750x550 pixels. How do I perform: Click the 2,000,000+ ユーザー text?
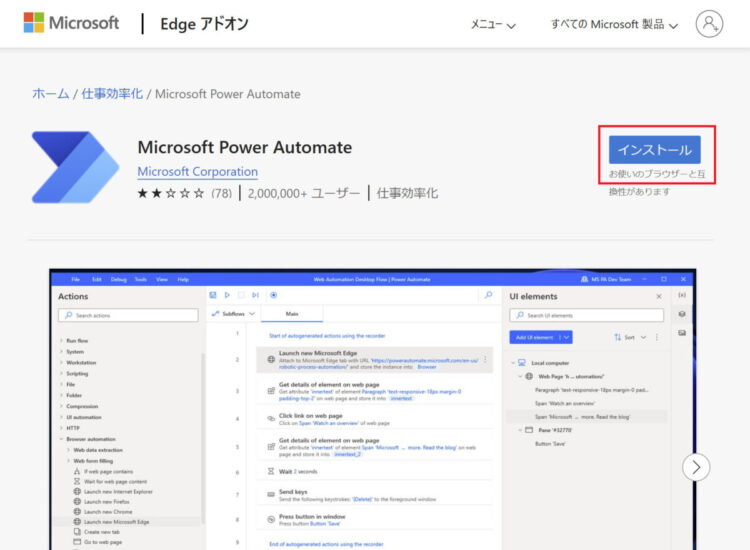click(x=304, y=193)
